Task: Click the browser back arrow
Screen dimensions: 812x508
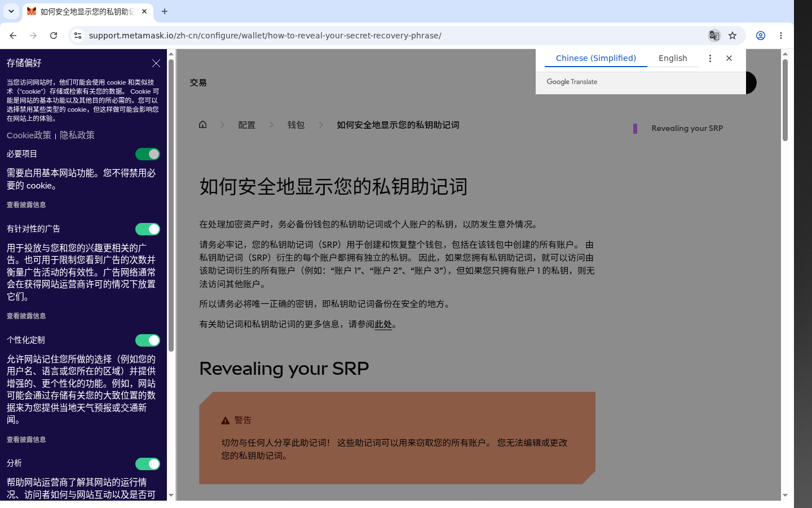Action: click(13, 36)
